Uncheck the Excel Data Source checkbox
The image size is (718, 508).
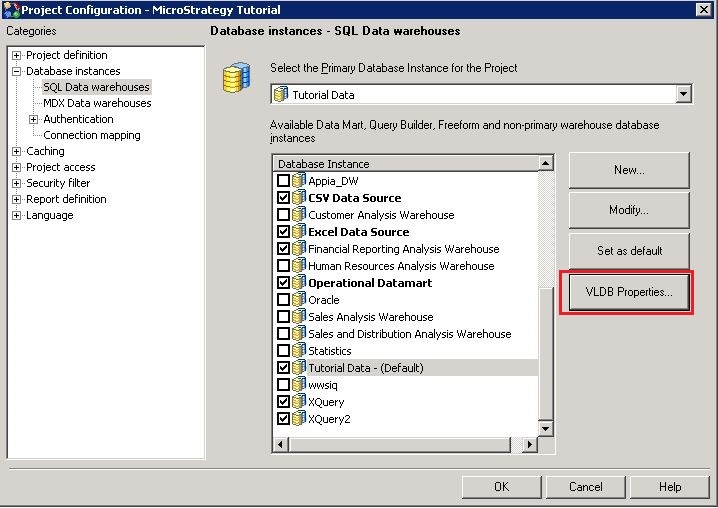click(283, 231)
